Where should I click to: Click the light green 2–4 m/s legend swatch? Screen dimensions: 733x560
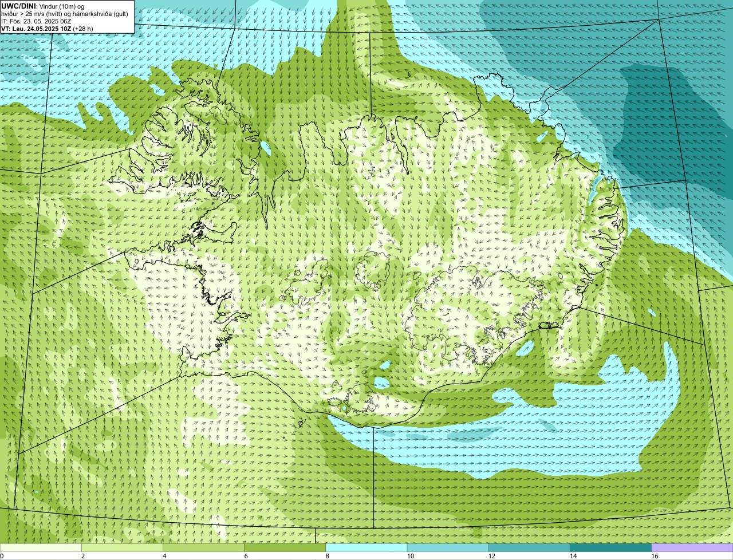122,547
